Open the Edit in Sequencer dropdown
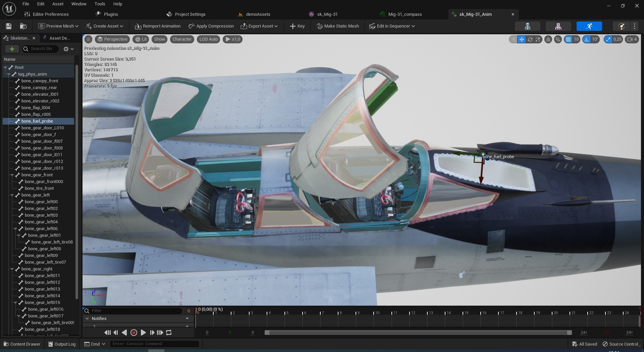Screen dimensions: 644x352 (x=392, y=26)
